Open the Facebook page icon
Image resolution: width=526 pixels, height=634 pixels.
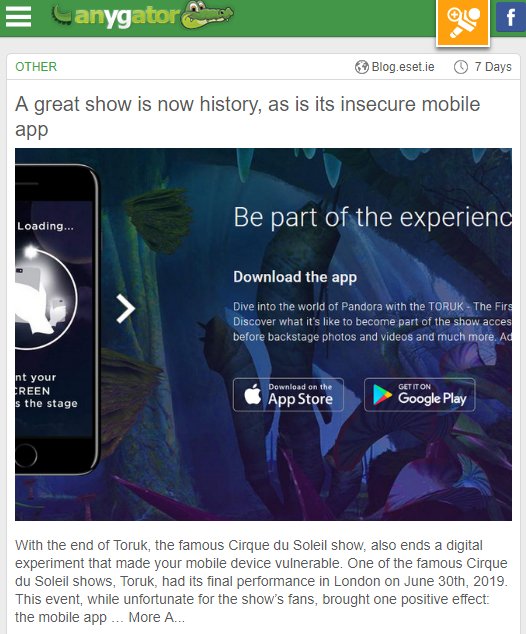point(511,17)
